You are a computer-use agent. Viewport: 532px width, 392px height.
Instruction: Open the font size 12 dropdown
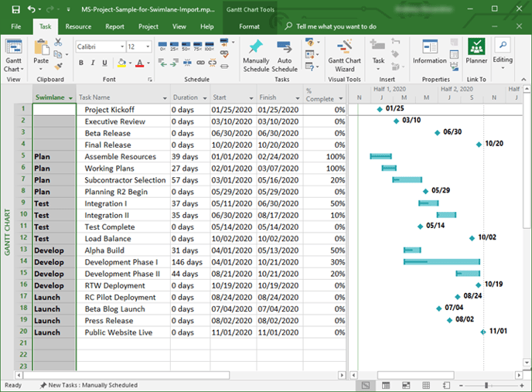point(148,46)
